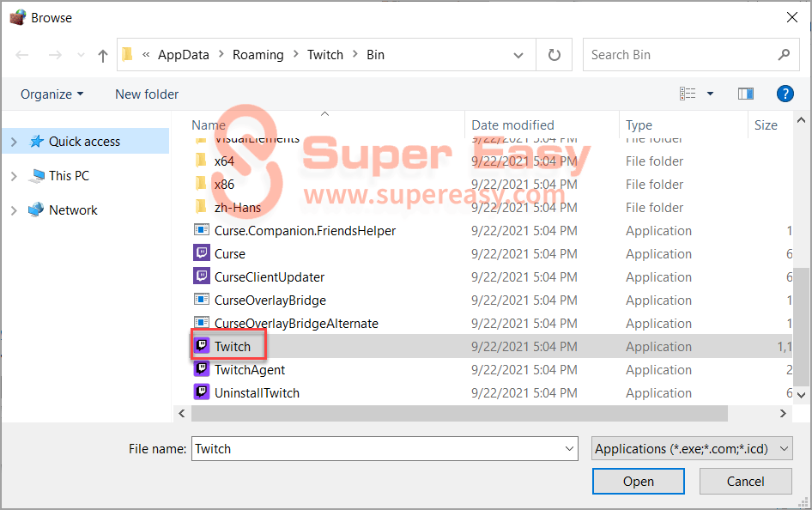Viewport: 812px width, 510px height.
Task: Click the Twitch breadcrumb in the address bar
Action: [324, 55]
